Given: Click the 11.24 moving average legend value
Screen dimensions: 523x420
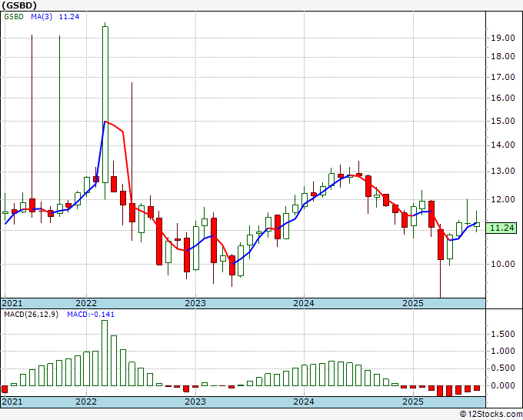Looking at the screenshot, I should [x=69, y=16].
